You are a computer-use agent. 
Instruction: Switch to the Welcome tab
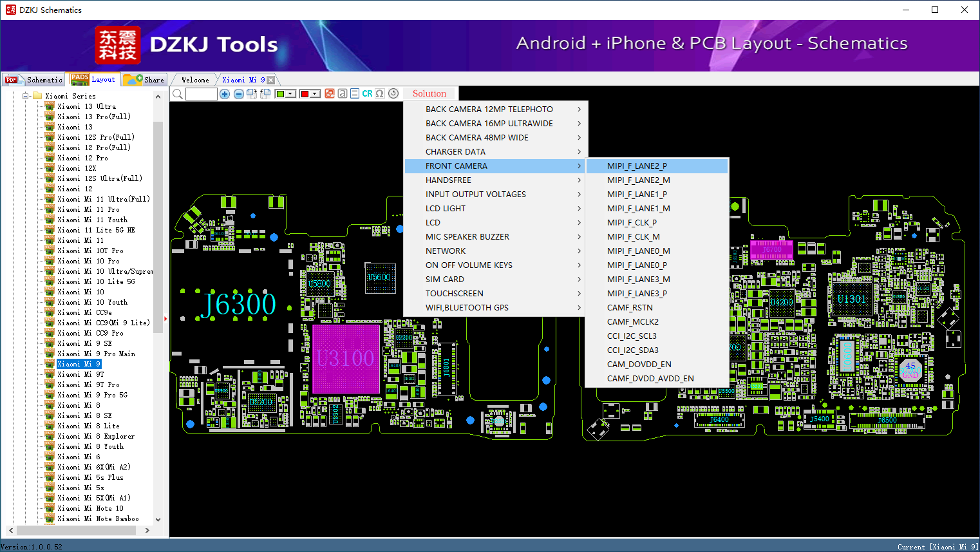pos(194,80)
